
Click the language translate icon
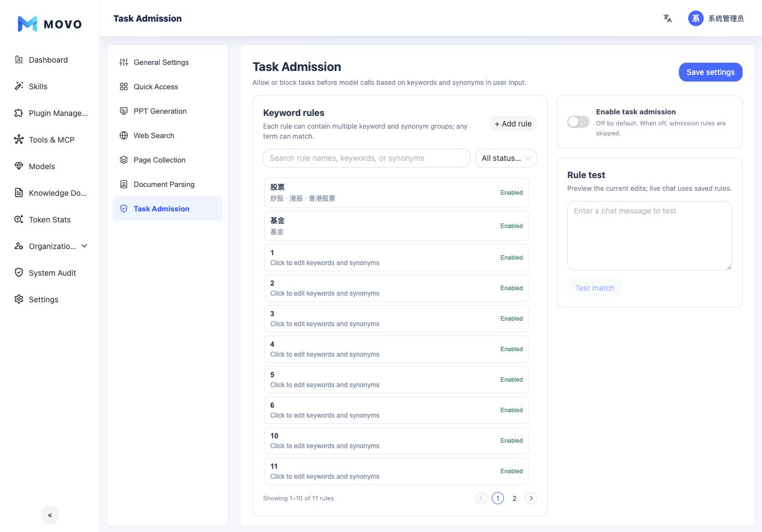coord(668,18)
